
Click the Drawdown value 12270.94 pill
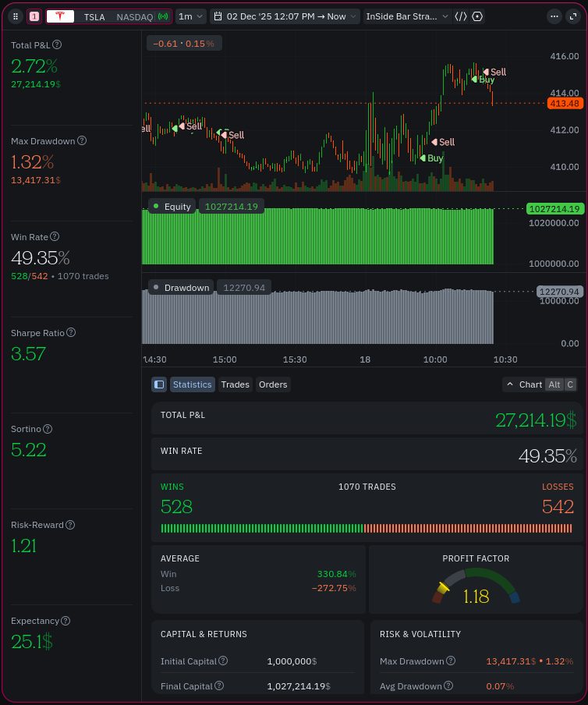point(244,287)
